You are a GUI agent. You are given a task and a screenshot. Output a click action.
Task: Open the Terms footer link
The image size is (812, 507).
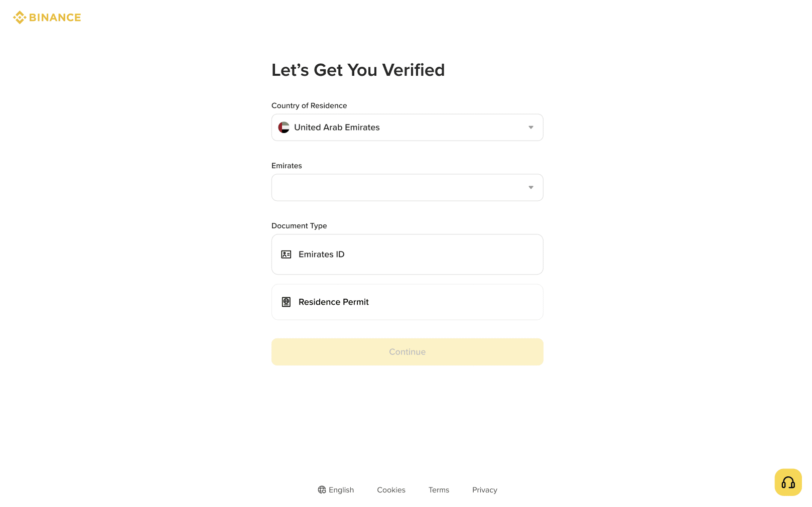tap(439, 490)
